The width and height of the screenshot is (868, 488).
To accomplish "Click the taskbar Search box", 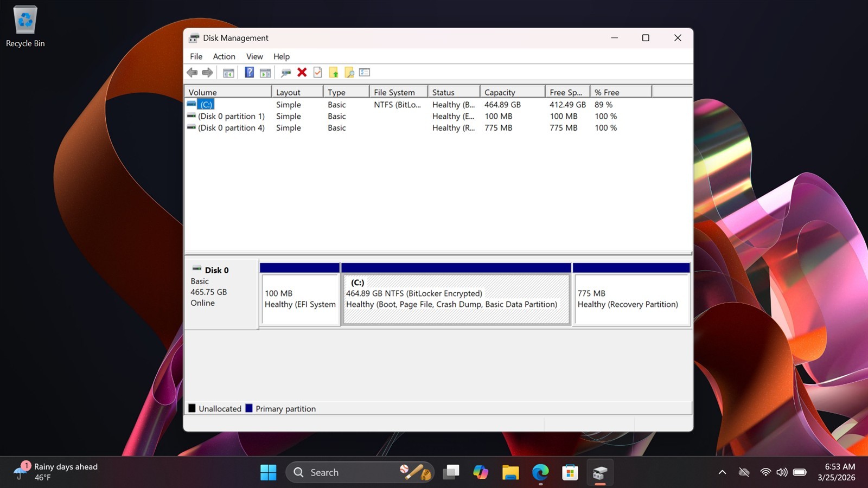I will click(x=360, y=472).
